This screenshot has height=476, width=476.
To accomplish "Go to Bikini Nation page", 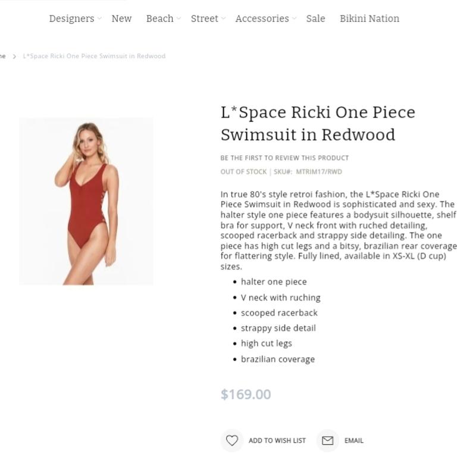I will pos(369,18).
